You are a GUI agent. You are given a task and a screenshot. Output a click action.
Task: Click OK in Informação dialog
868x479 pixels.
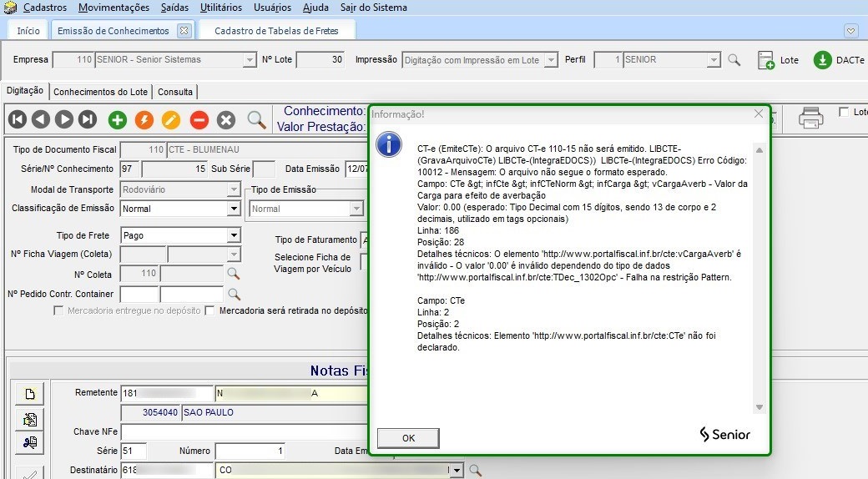tap(408, 438)
